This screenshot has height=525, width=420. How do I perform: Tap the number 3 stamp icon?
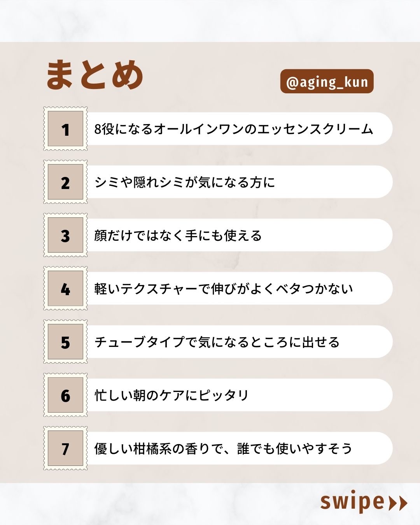tap(65, 235)
